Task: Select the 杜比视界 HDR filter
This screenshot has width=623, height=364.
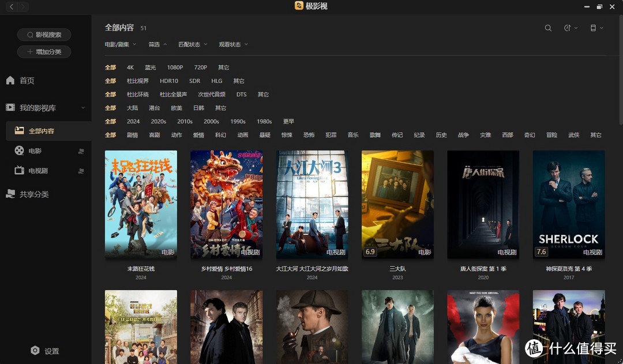Action: pos(138,81)
